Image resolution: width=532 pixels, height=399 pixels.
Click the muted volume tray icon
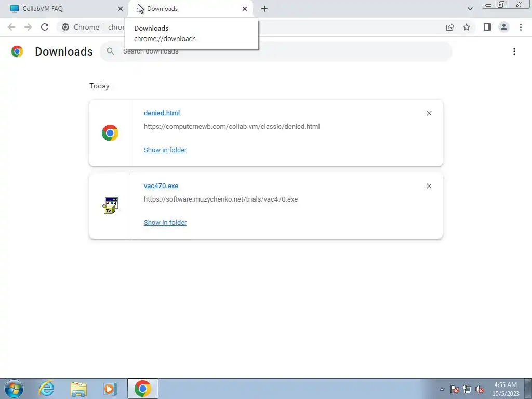pyautogui.click(x=480, y=389)
